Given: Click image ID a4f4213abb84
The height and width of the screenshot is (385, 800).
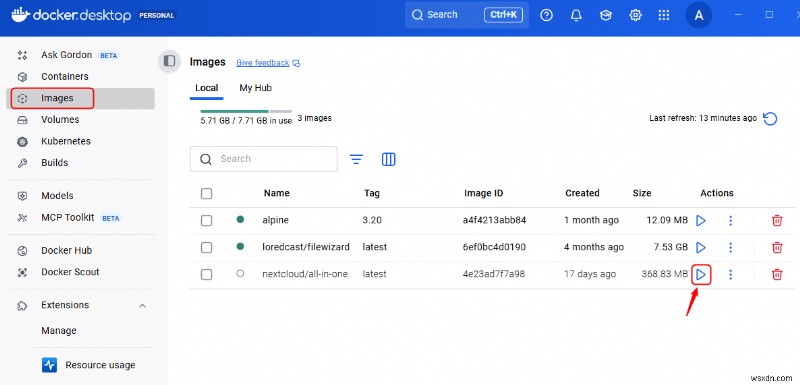Looking at the screenshot, I should [x=494, y=220].
